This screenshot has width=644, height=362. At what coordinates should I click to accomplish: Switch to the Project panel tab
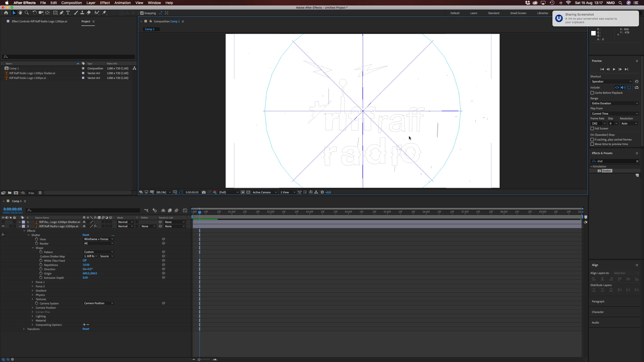pyautogui.click(x=86, y=21)
